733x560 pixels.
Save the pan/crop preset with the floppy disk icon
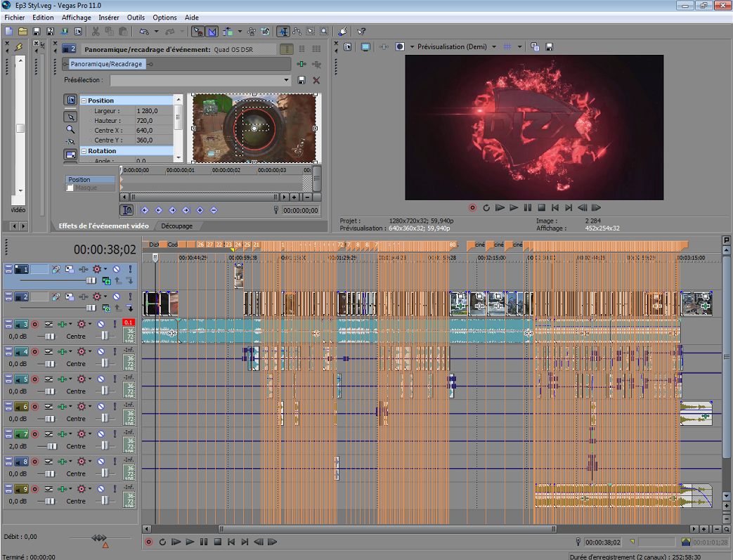[x=301, y=80]
